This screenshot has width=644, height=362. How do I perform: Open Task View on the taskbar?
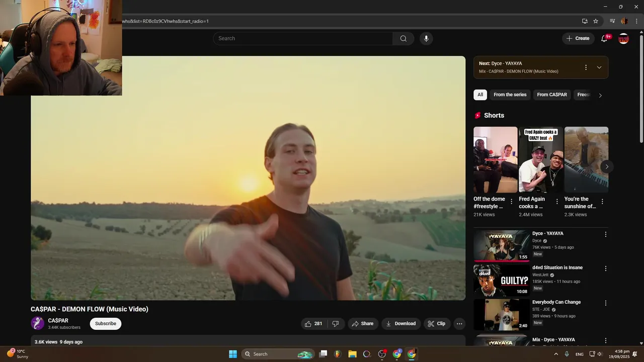point(324,354)
